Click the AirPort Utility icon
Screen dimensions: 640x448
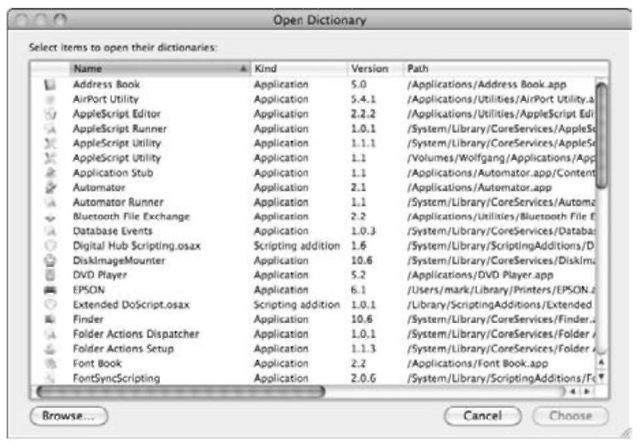(x=50, y=99)
